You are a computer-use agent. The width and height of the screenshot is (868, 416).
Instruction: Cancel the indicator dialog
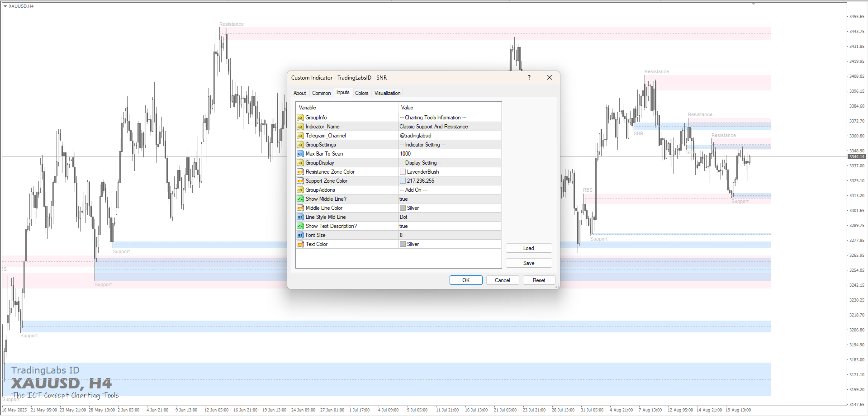502,280
